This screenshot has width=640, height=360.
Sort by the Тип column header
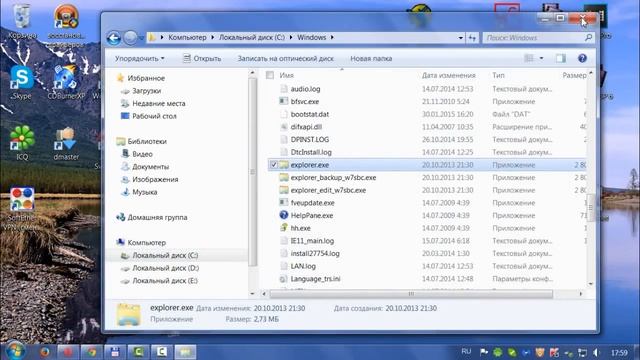(498, 75)
